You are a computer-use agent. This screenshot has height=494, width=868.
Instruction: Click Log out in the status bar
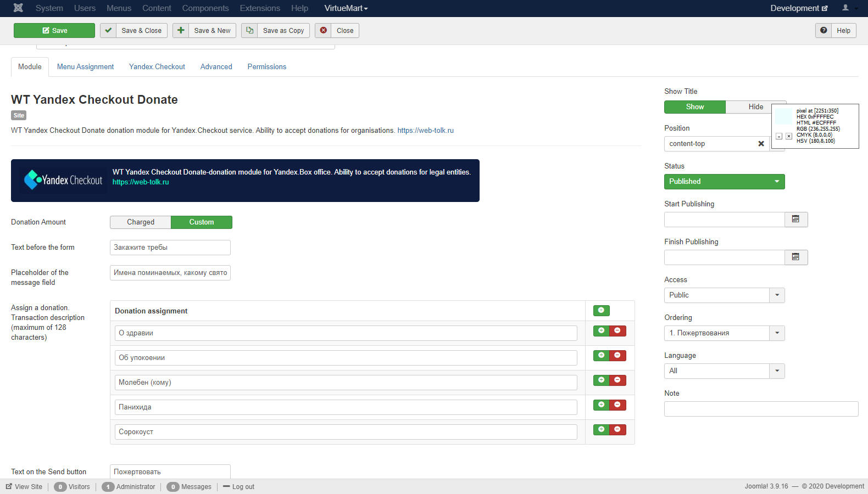pyautogui.click(x=238, y=487)
